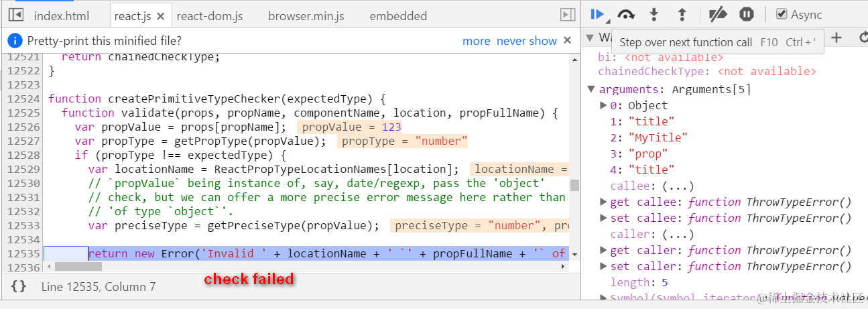Collapse the Watch section
This screenshot has height=309, width=868.
click(x=590, y=38)
